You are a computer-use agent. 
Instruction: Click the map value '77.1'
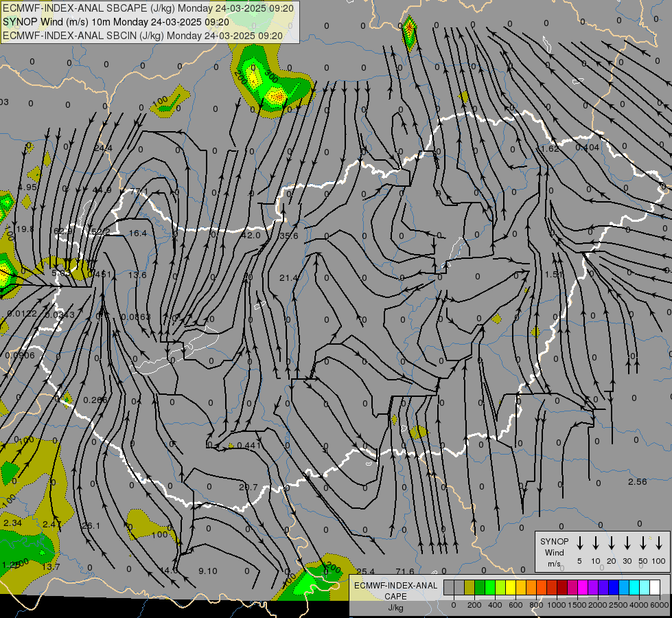(x=139, y=192)
